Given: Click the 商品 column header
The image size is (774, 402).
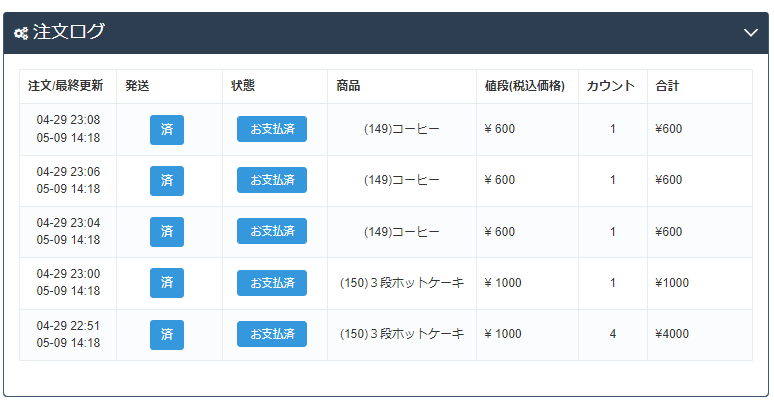Looking at the screenshot, I should pyautogui.click(x=349, y=87).
